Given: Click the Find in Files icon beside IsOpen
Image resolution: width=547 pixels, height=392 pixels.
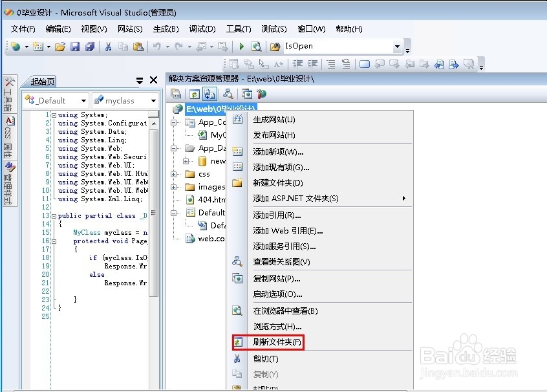Looking at the screenshot, I should [275, 47].
